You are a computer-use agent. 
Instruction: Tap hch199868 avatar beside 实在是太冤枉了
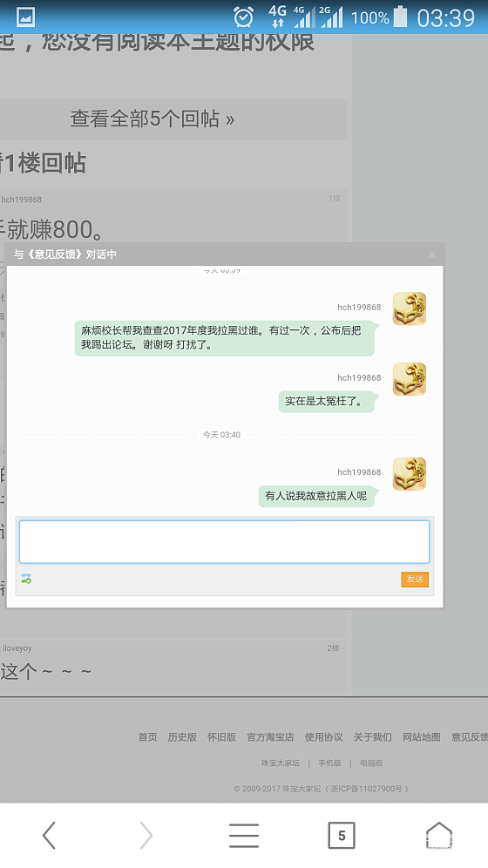[x=410, y=379]
